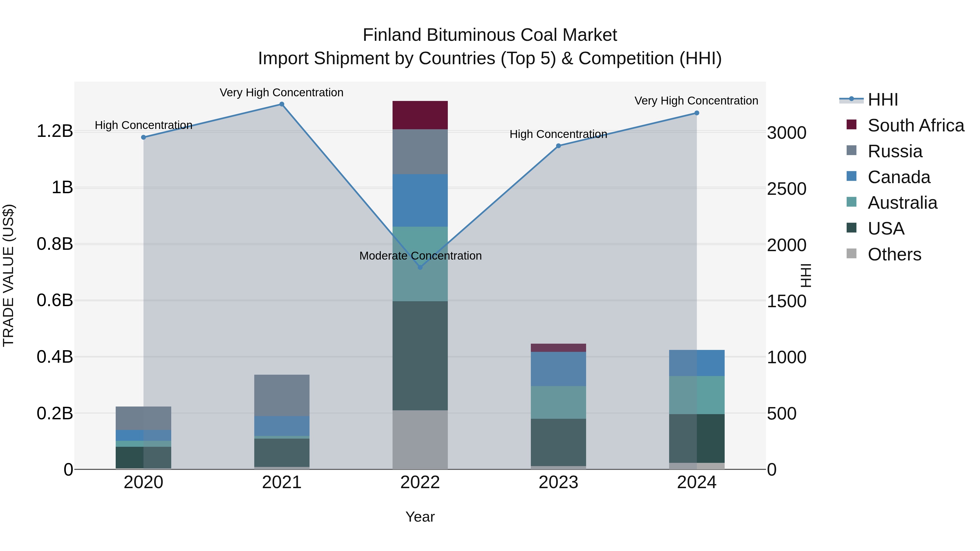Select Canada segment of 2022 bar
Viewport: 980px width, 551px height.
click(420, 200)
